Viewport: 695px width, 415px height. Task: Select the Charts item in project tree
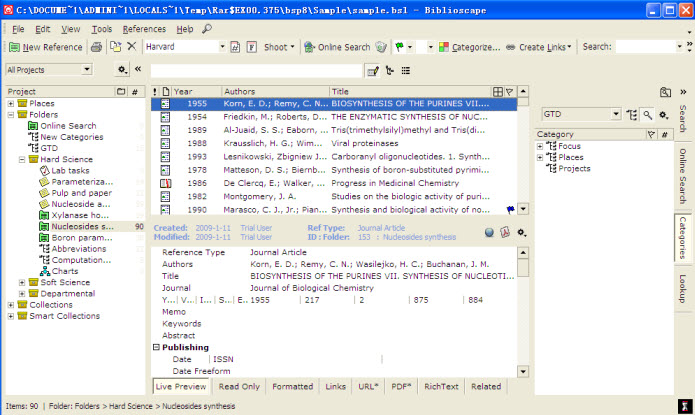coord(66,270)
